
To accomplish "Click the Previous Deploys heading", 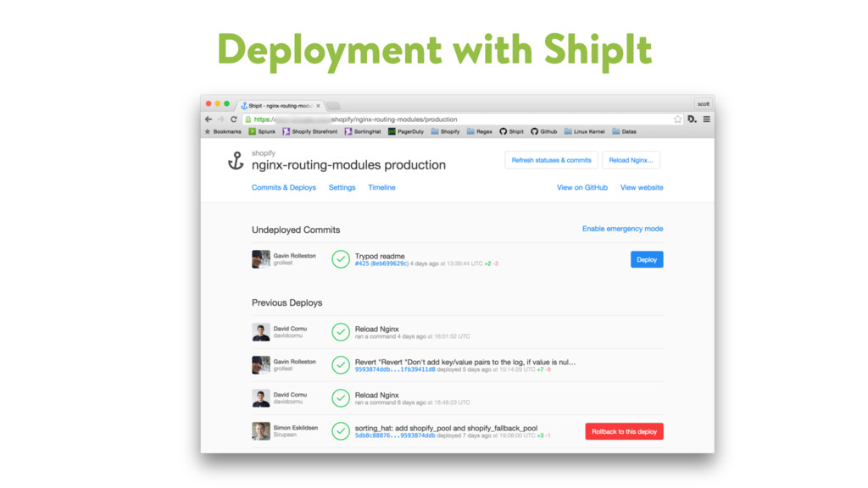I will pyautogui.click(x=287, y=302).
